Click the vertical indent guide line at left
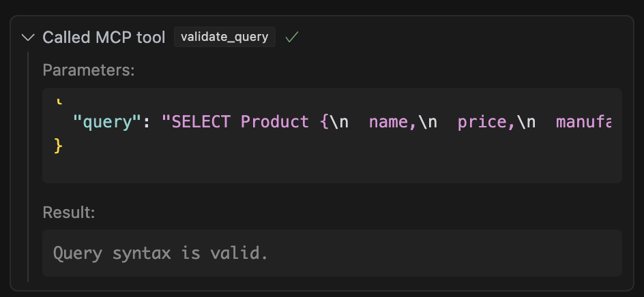This screenshot has width=644, height=297. [x=28, y=170]
